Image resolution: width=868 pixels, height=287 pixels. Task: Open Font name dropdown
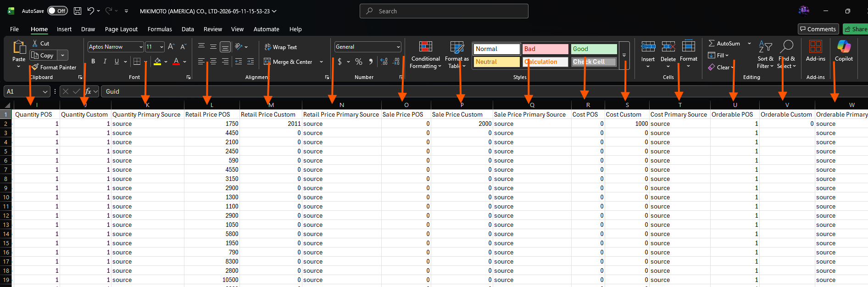coord(141,47)
